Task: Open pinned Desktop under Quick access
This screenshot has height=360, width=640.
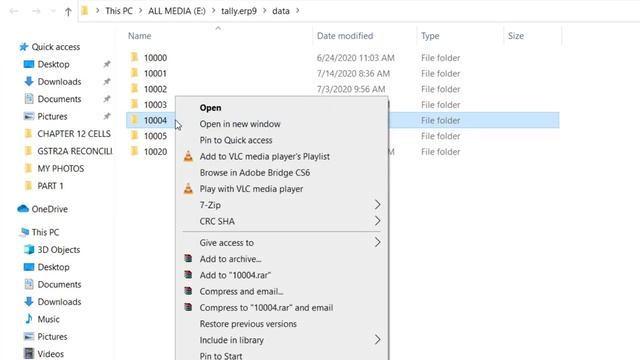Action: click(x=53, y=64)
